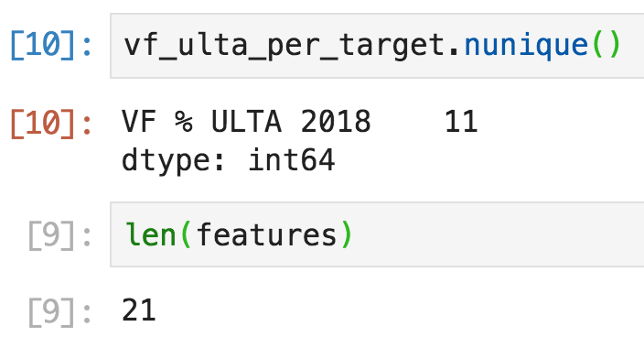
Task: Click the dtype: int64 output line
Action: [x=229, y=160]
